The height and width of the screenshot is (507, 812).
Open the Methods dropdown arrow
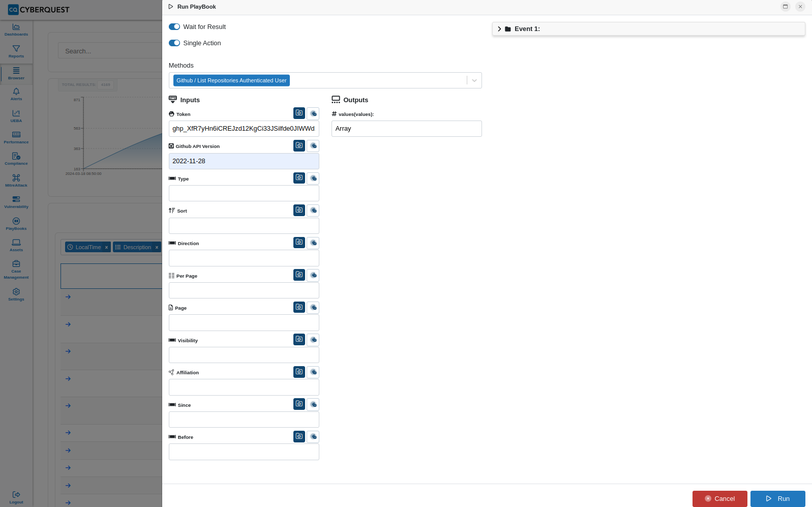pyautogui.click(x=474, y=80)
